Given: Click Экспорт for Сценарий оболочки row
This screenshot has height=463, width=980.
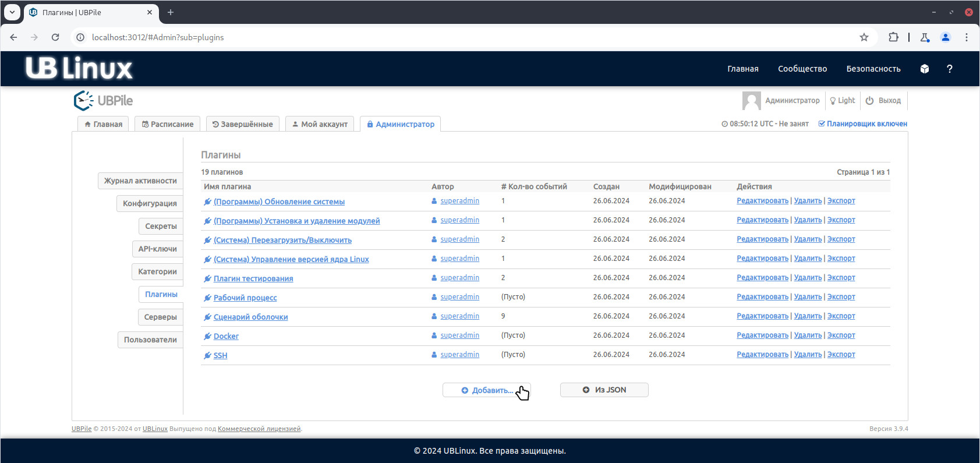Looking at the screenshot, I should [x=841, y=316].
